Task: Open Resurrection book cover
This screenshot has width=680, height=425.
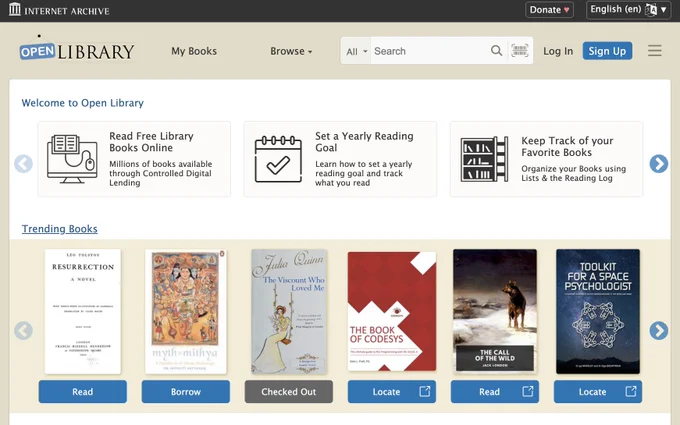Action: pos(83,311)
